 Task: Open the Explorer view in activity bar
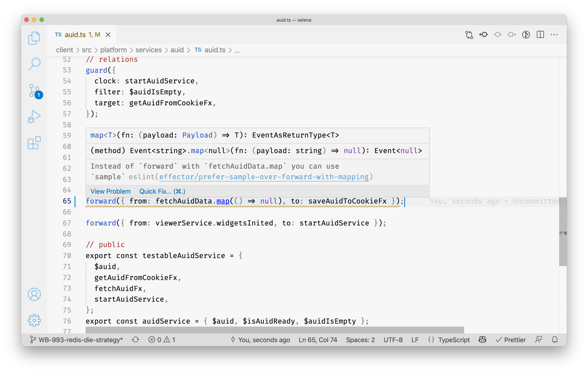pyautogui.click(x=34, y=38)
